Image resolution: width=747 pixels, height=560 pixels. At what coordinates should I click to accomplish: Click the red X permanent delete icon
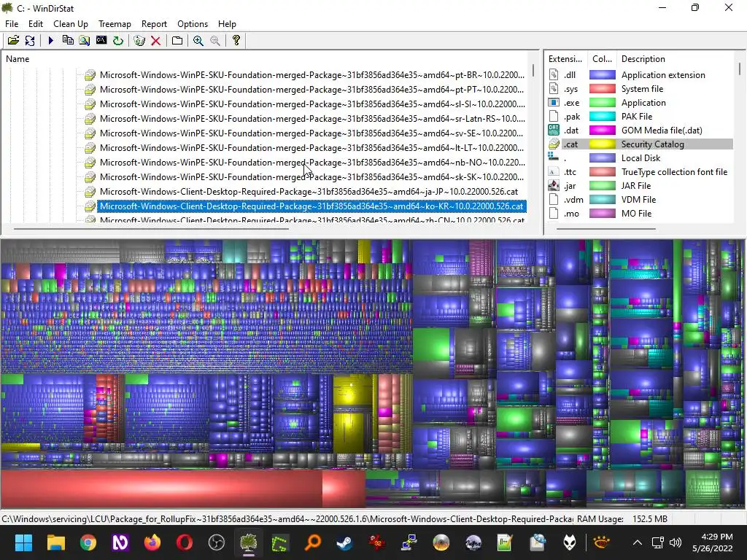[155, 41]
